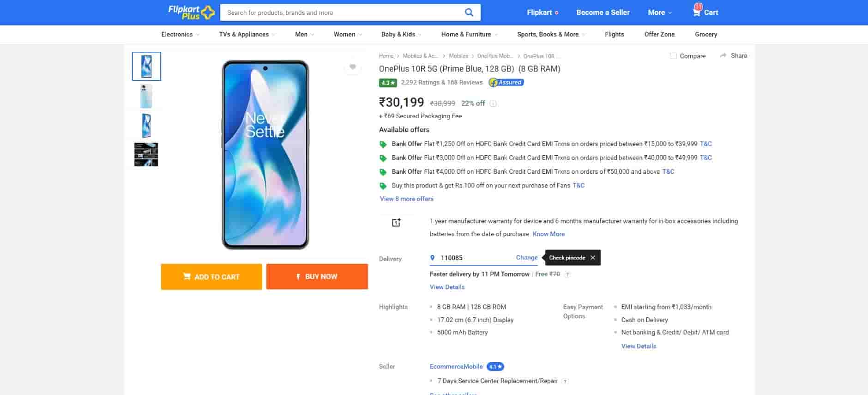Click the product search input field
Viewport: 868px width, 395px height.
click(x=342, y=12)
